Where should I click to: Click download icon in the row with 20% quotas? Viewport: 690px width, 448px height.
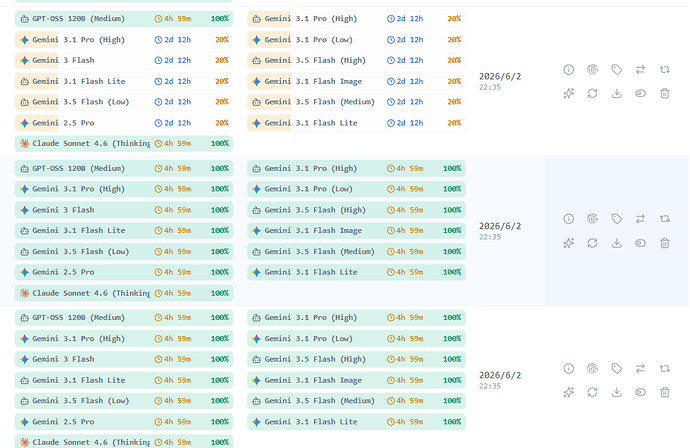point(617,93)
